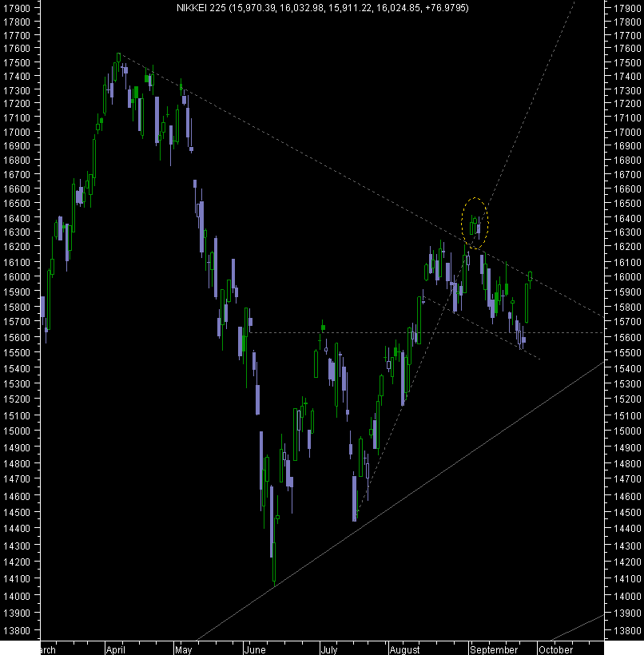
Task: Click the July month label
Action: (329, 649)
